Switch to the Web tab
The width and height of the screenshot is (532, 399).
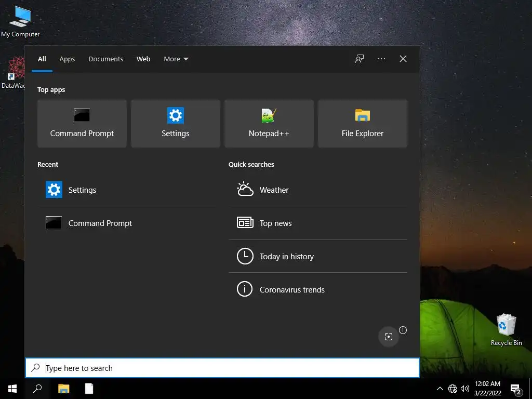(x=143, y=59)
